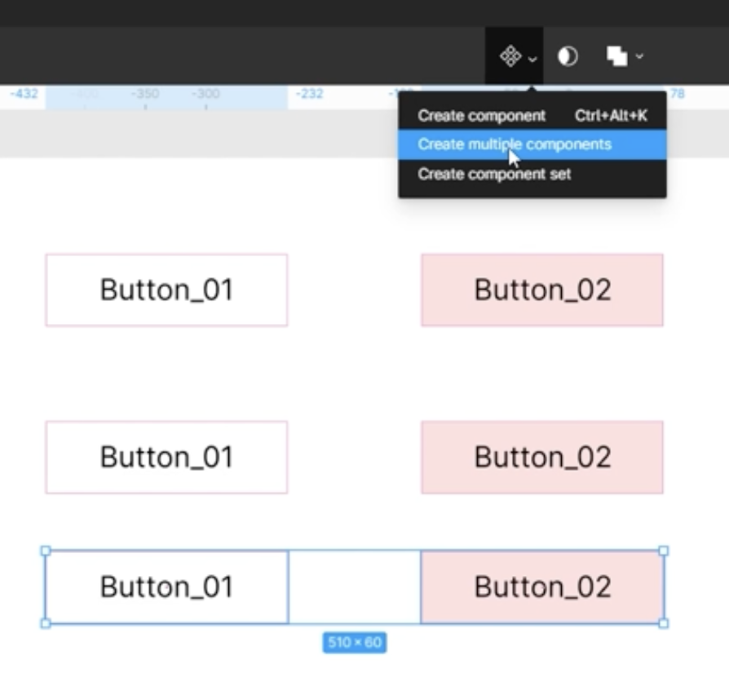Click the Use as mask half-circle icon
The height and width of the screenshot is (700, 729).
pos(568,56)
